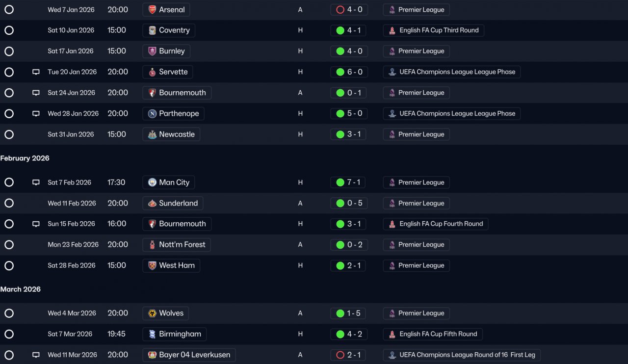Open UEFA Champions League Round of 16 First Leg

tap(462, 355)
